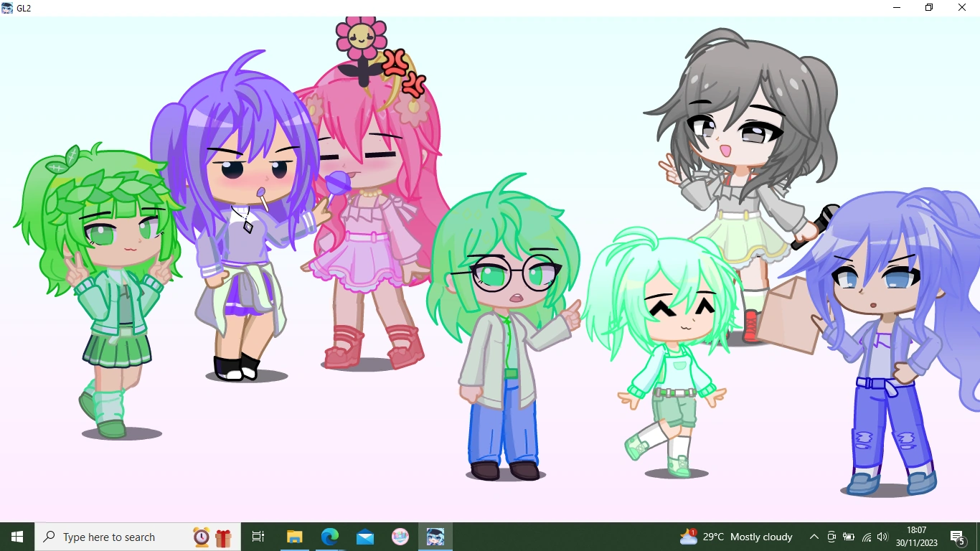
Task: Open the Start menu
Action: pos(16,536)
